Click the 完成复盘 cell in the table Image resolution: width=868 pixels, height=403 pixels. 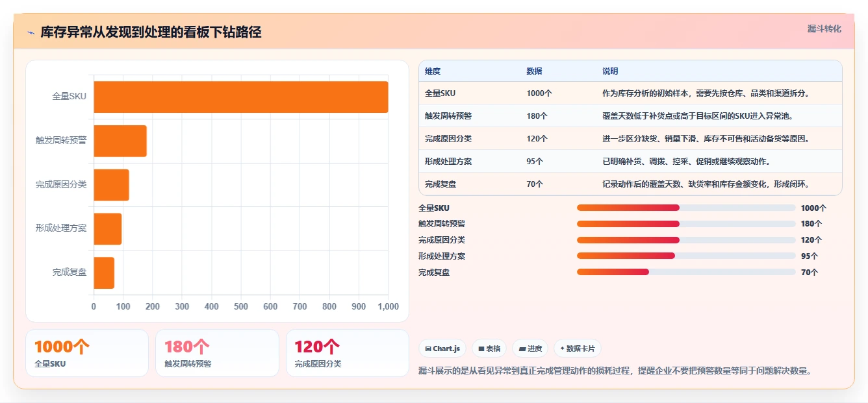click(440, 184)
